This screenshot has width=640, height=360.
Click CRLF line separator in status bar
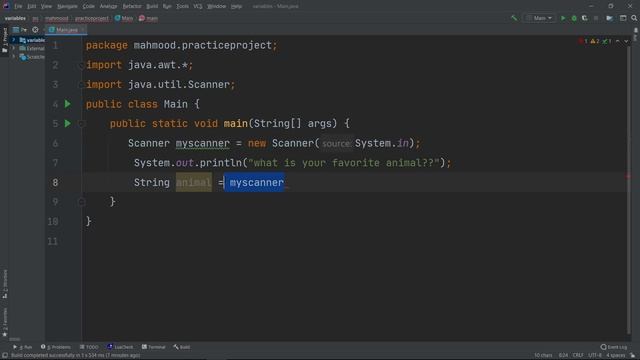(x=578, y=356)
